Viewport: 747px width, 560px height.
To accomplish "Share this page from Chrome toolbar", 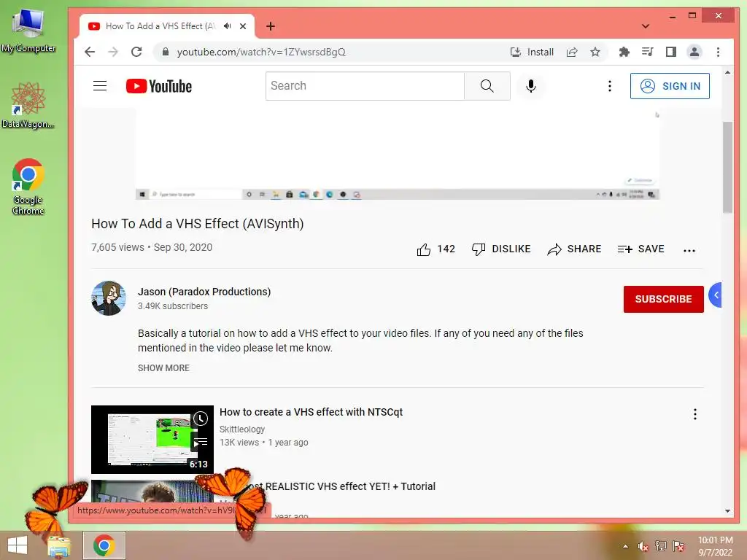I will click(572, 52).
